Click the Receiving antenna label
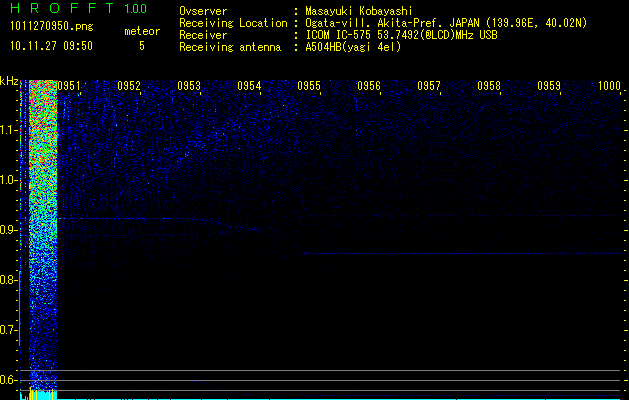629x400 pixels. click(230, 47)
